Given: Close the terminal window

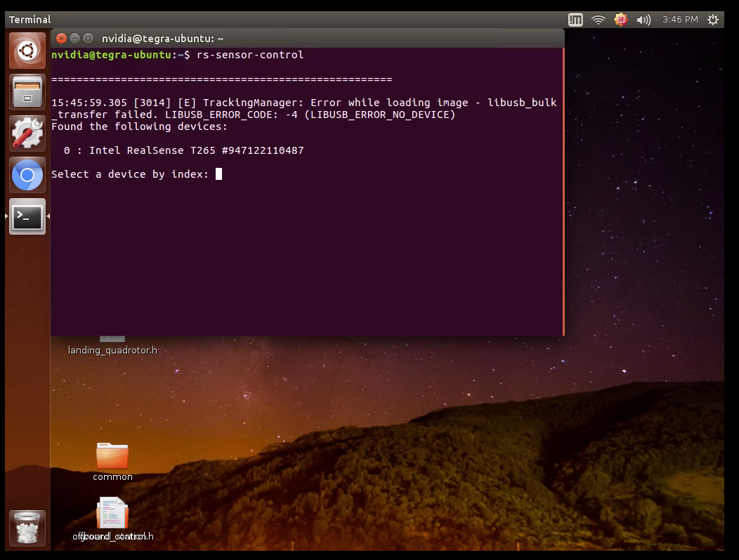Looking at the screenshot, I should coord(61,38).
